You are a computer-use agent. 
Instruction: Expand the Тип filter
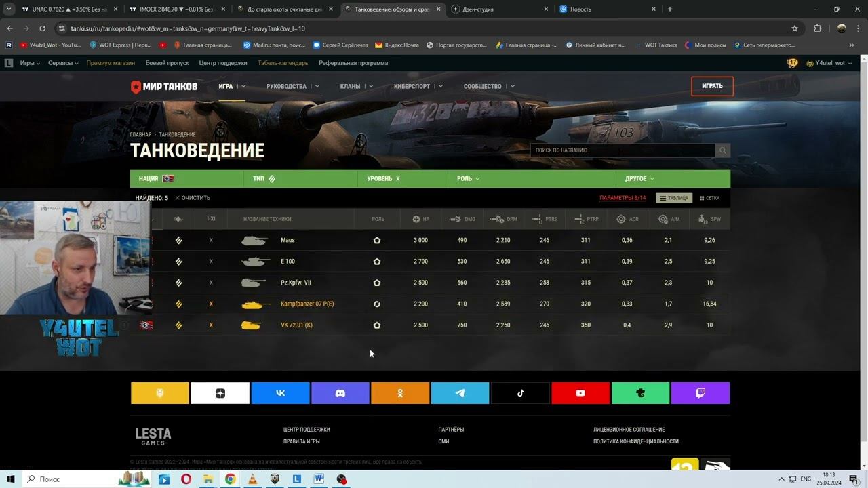coord(301,179)
